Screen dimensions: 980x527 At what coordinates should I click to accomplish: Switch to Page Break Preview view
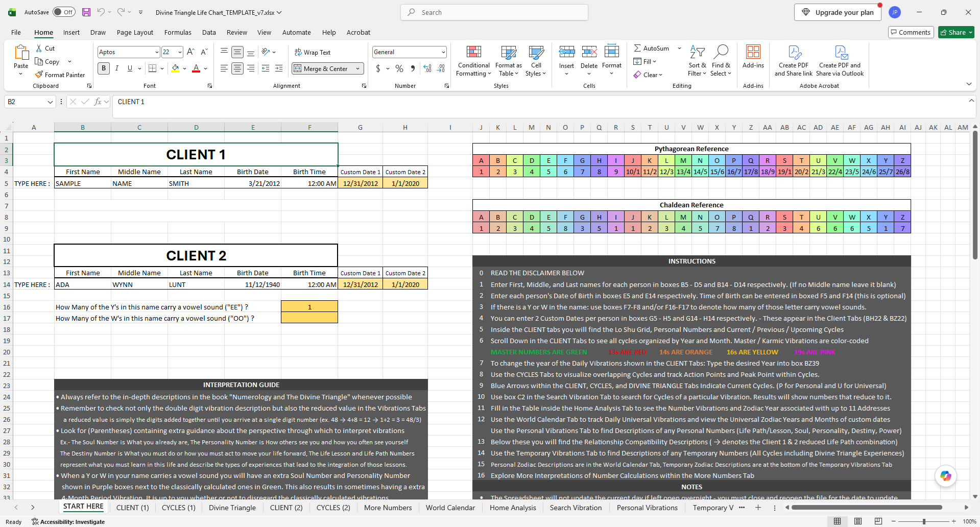(x=878, y=521)
